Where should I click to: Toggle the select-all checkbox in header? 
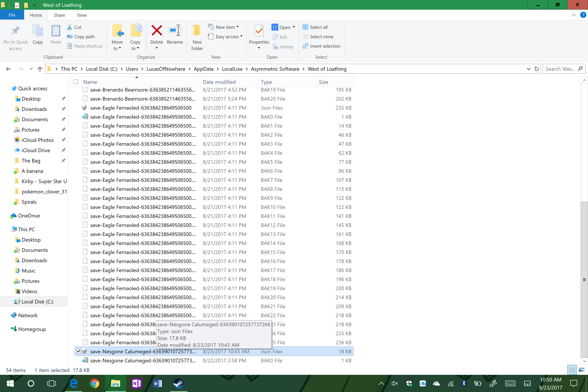(75, 82)
